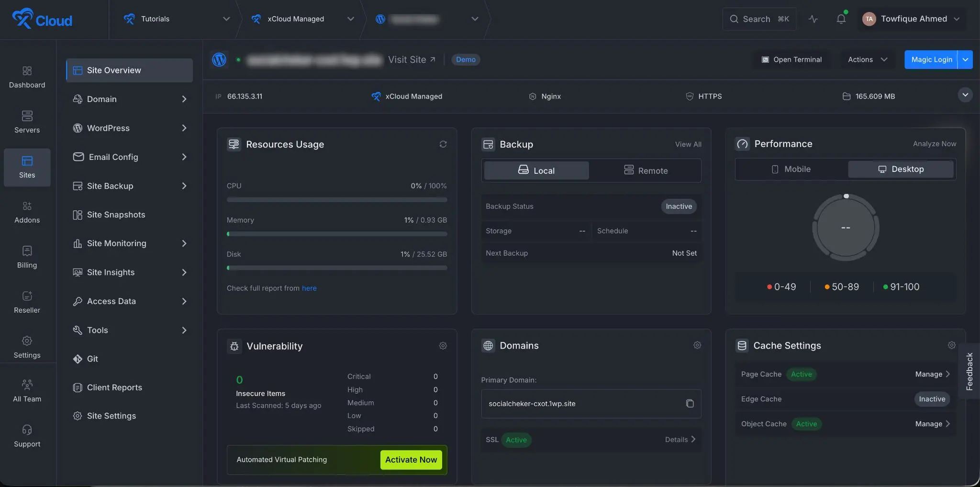Open the Feedback side tab
This screenshot has height=487, width=980.
click(x=969, y=372)
